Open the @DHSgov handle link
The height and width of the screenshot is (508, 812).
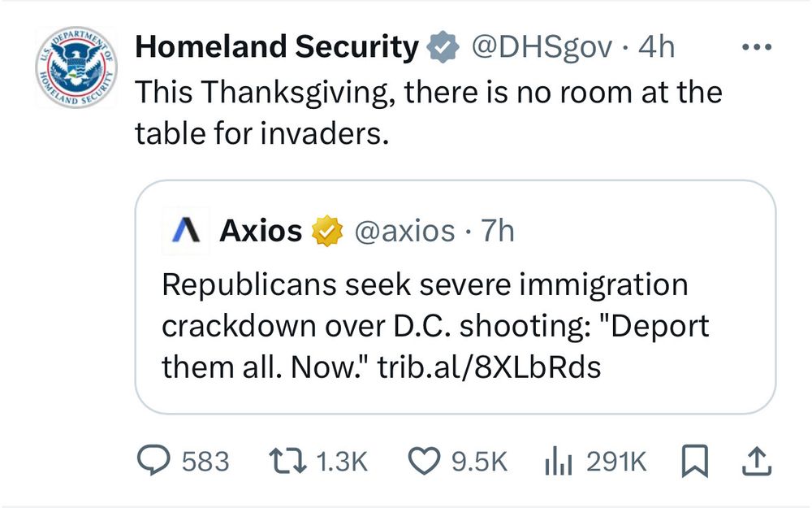[x=542, y=48]
